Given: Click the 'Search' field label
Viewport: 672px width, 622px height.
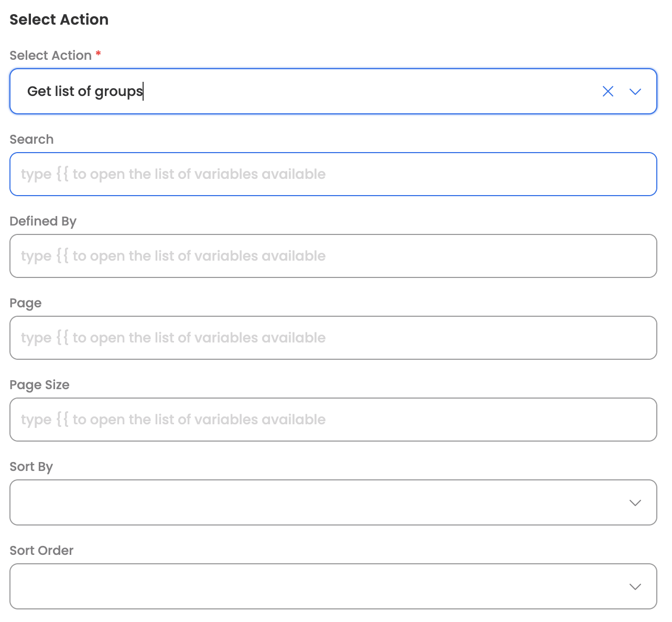Looking at the screenshot, I should (x=31, y=140).
